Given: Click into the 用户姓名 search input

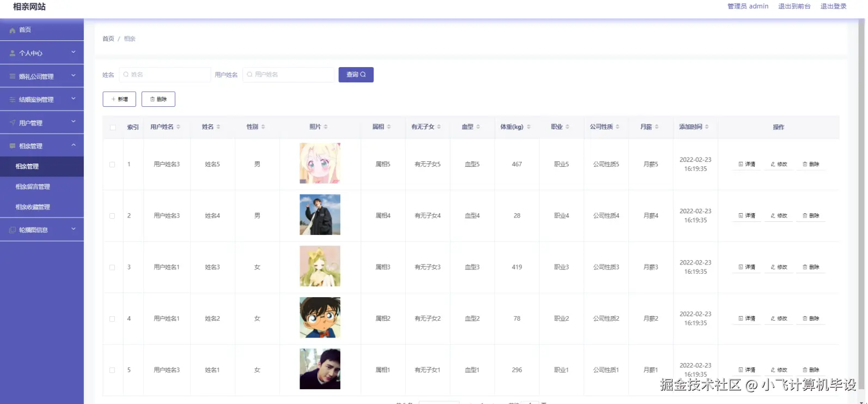Looking at the screenshot, I should pos(289,75).
